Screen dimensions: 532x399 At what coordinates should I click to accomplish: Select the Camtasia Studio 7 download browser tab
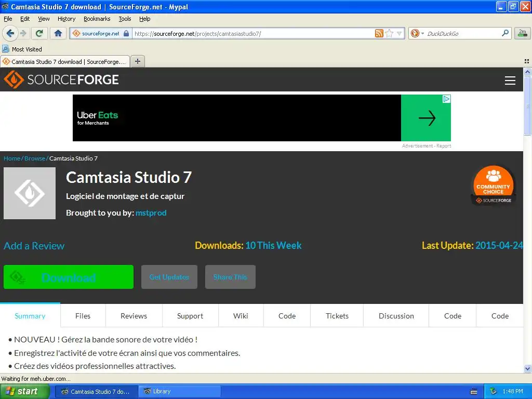[x=65, y=61]
